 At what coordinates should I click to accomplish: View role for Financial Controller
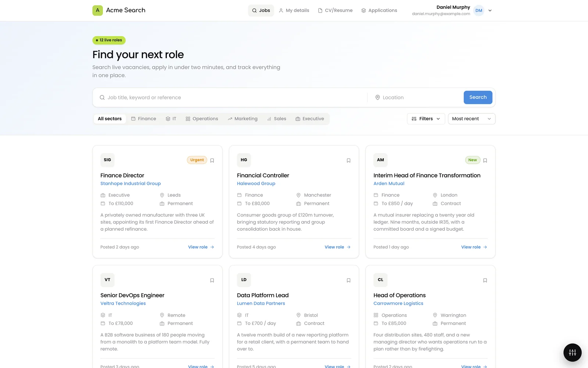(x=338, y=247)
